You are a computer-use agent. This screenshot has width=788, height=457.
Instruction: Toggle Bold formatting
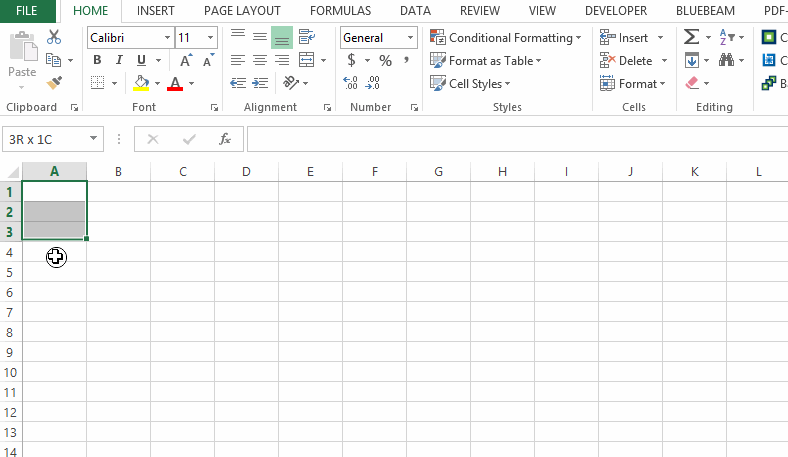[x=97, y=60]
